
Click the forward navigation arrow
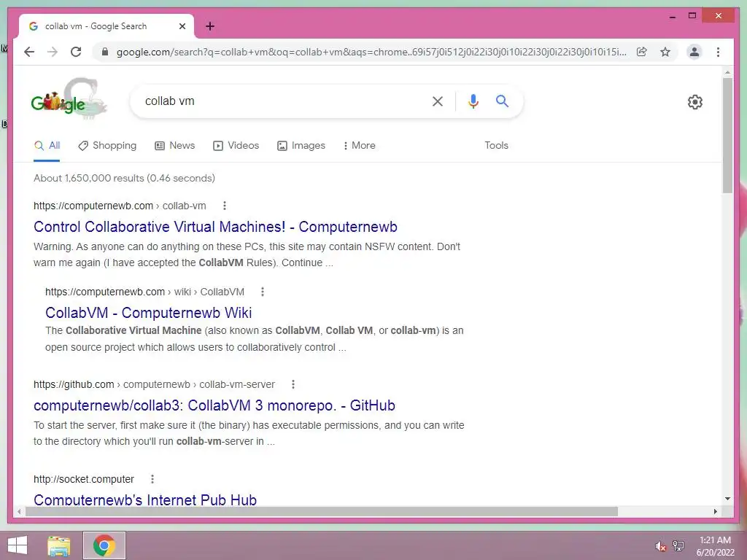coord(53,52)
